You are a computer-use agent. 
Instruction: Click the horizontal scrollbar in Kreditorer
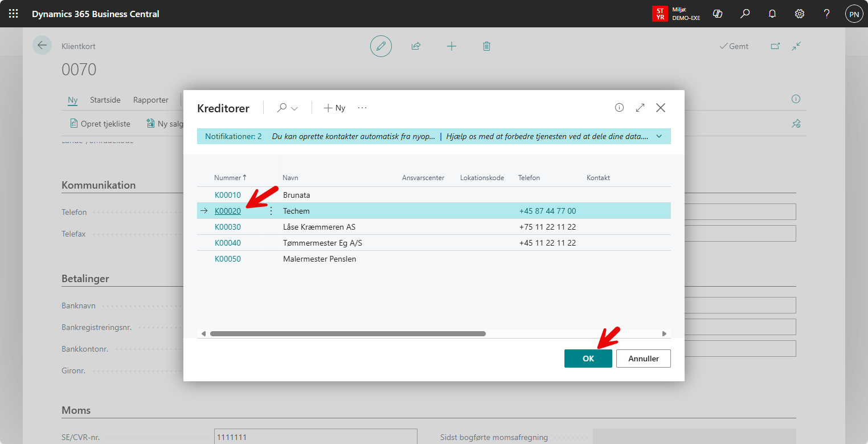click(x=347, y=333)
